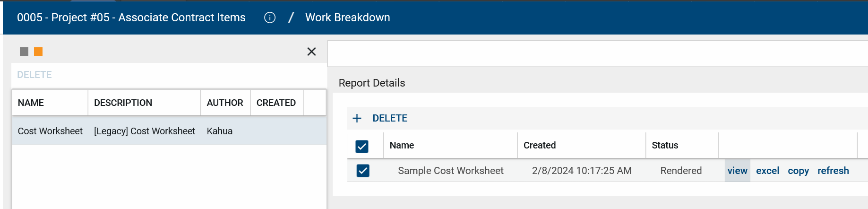Click the gray square icon
868x209 pixels.
[x=24, y=52]
